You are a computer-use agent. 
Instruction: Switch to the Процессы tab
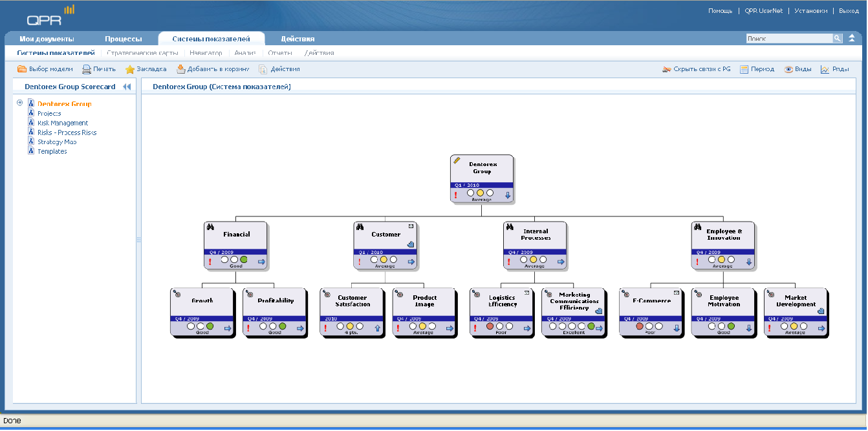pyautogui.click(x=124, y=39)
